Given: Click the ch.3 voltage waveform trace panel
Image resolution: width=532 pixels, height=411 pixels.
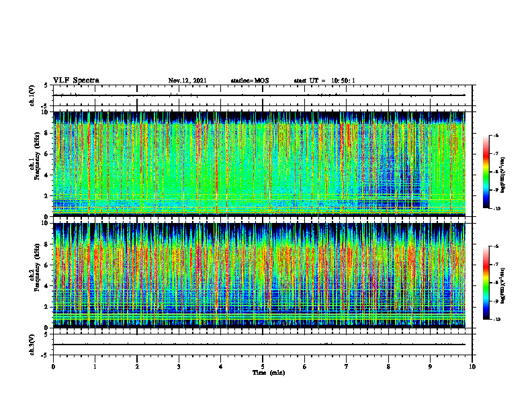Looking at the screenshot, I should click(263, 345).
